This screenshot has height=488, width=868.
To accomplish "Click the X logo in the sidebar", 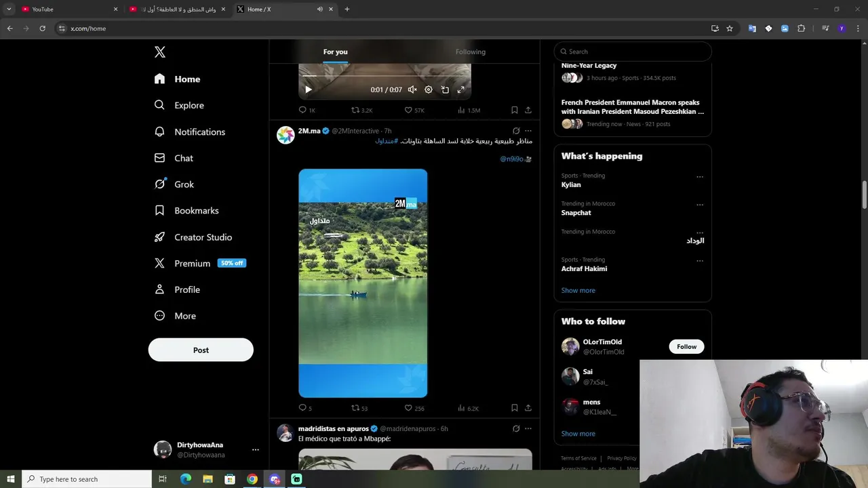I will pyautogui.click(x=159, y=52).
